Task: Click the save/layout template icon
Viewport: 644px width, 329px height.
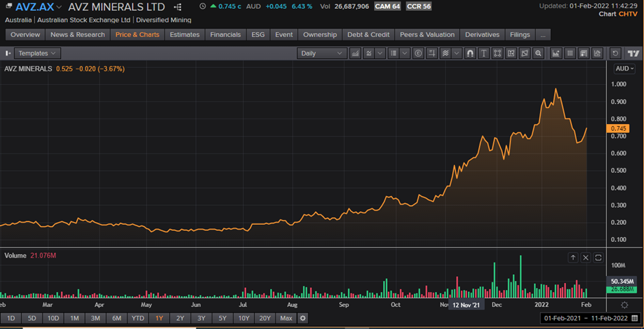Action: pyautogui.click(x=583, y=53)
